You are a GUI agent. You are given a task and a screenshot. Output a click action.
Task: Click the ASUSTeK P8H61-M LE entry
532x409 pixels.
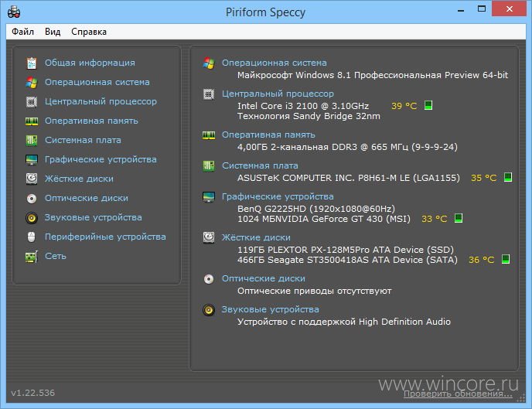point(349,178)
